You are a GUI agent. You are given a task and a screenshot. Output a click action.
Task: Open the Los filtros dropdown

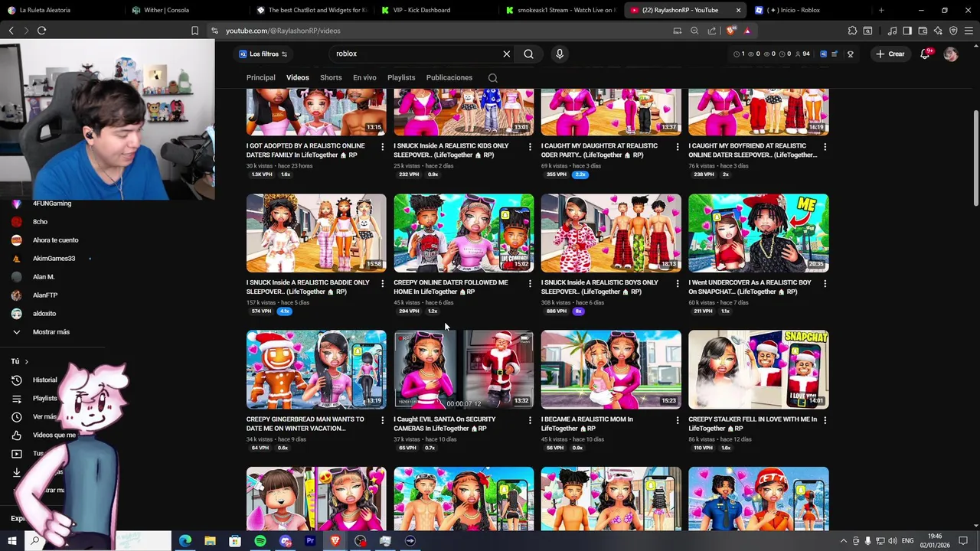pos(263,54)
